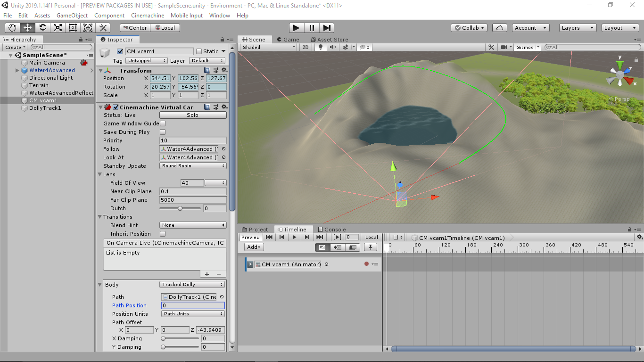Select the Hand tool in the toolbar
Screen dimensions: 644x362
coord(12,28)
